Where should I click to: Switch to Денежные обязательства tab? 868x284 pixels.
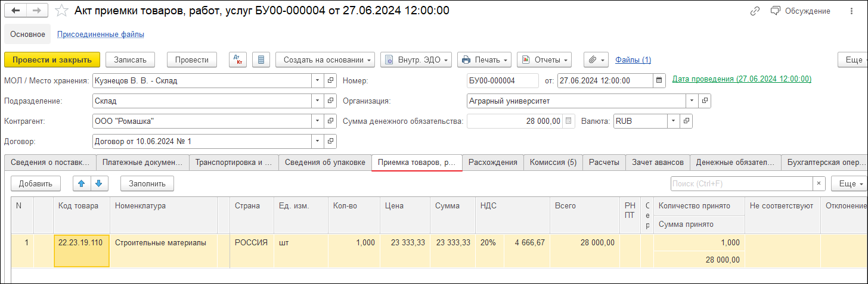pyautogui.click(x=736, y=162)
